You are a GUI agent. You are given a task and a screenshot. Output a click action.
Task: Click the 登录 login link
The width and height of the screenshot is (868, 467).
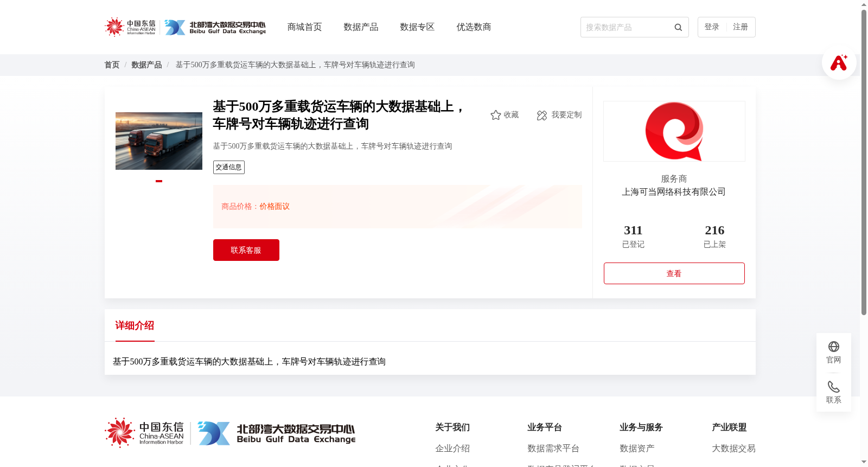712,27
